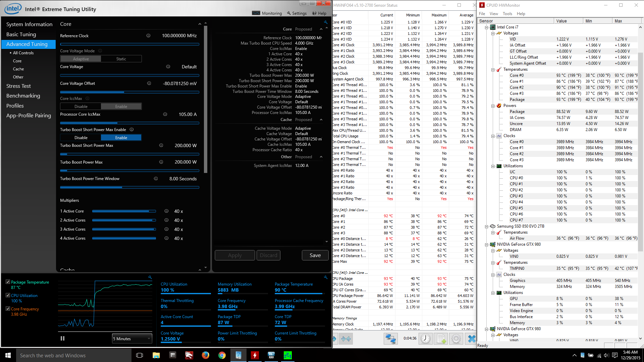Open HWMonitor Help menu

[x=521, y=14]
